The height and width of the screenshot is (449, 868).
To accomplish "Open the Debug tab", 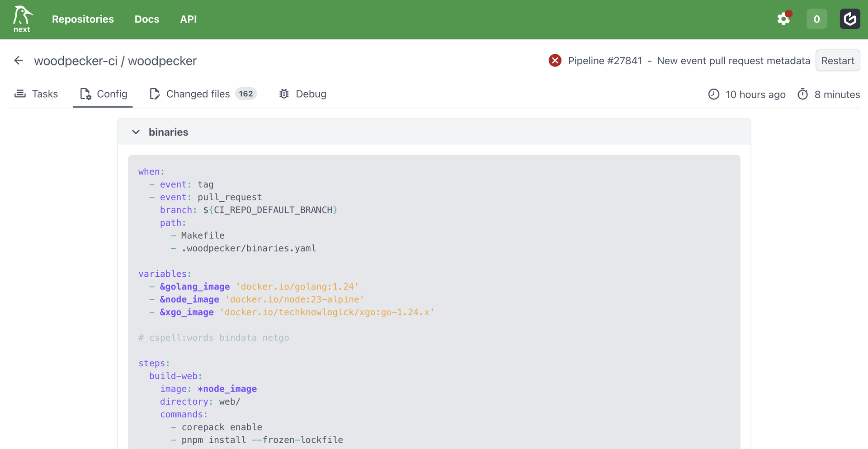I will point(303,94).
